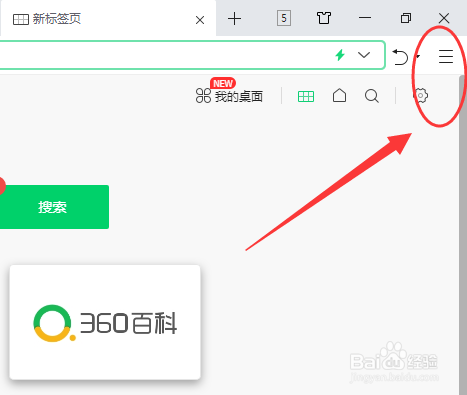467x395 pixels.
Task: Open 我的桌面 desktop link
Action: click(229, 96)
